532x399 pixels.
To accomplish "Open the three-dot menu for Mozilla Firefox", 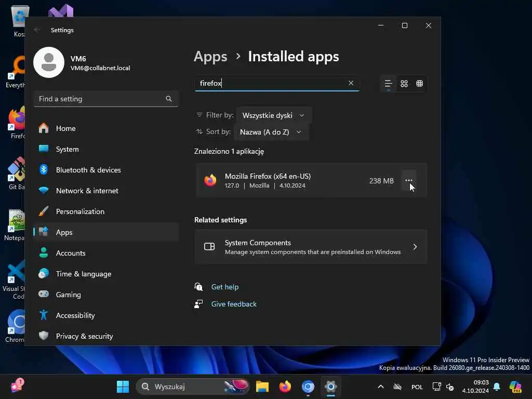I will [408, 180].
